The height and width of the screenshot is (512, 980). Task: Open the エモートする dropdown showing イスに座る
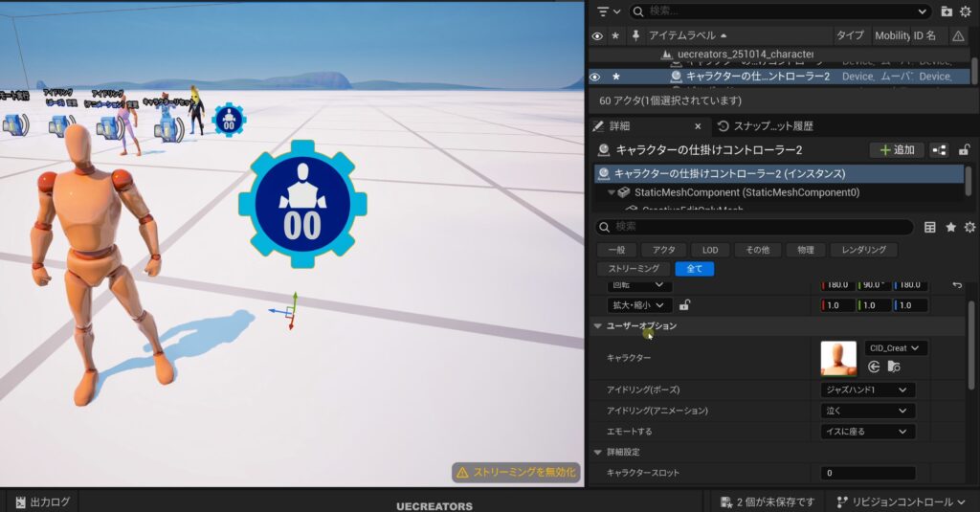[867, 432]
